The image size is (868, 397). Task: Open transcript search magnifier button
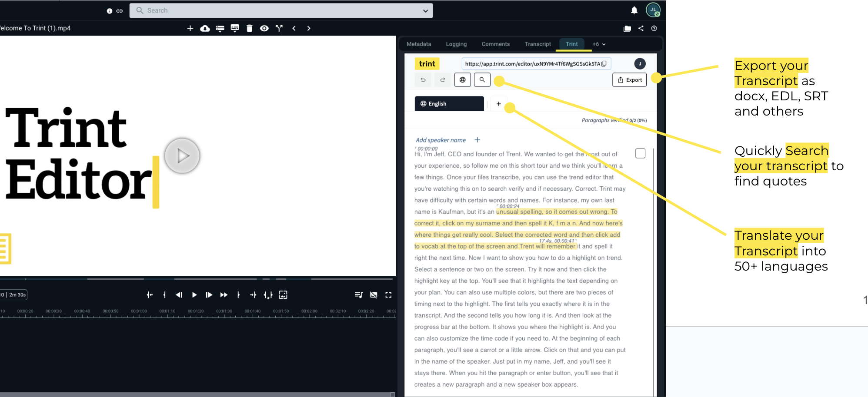pos(482,80)
